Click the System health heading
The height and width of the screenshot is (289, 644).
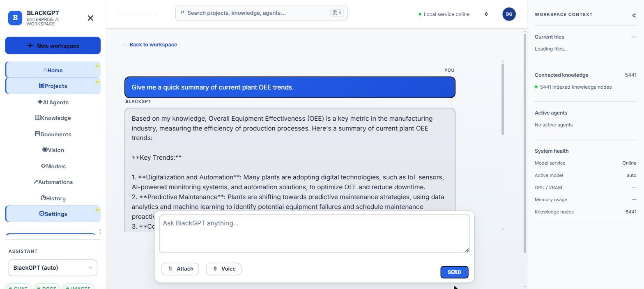point(552,151)
